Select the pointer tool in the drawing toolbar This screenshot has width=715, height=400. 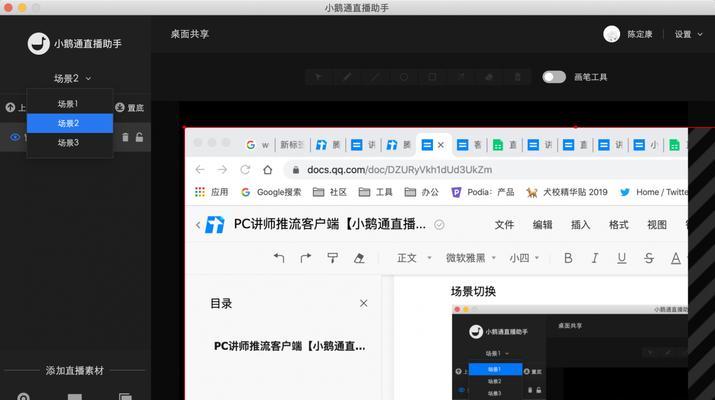[319, 77]
